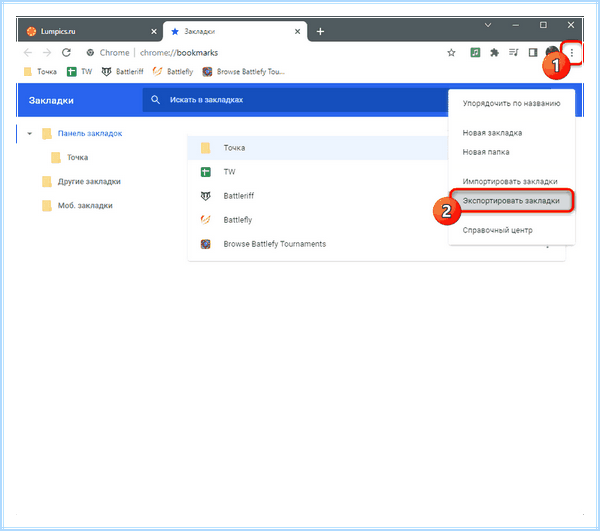Select Панель закладок in the sidebar

90,134
